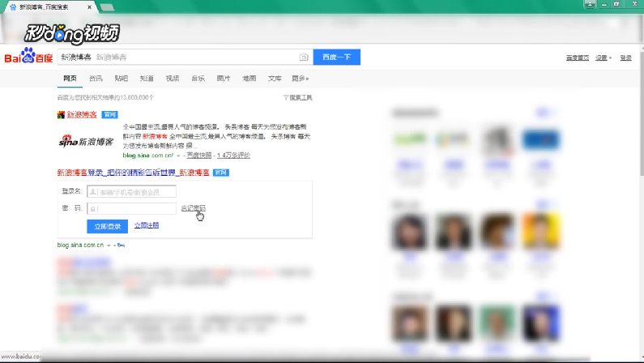644x363 pixels.
Task: Switch to the 资讯 tab
Action: click(x=96, y=79)
